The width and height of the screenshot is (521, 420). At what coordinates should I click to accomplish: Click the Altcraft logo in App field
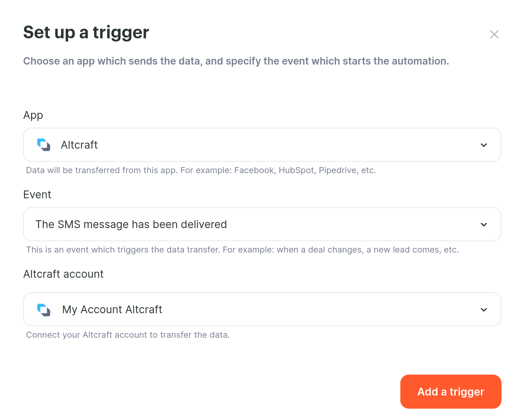point(44,145)
